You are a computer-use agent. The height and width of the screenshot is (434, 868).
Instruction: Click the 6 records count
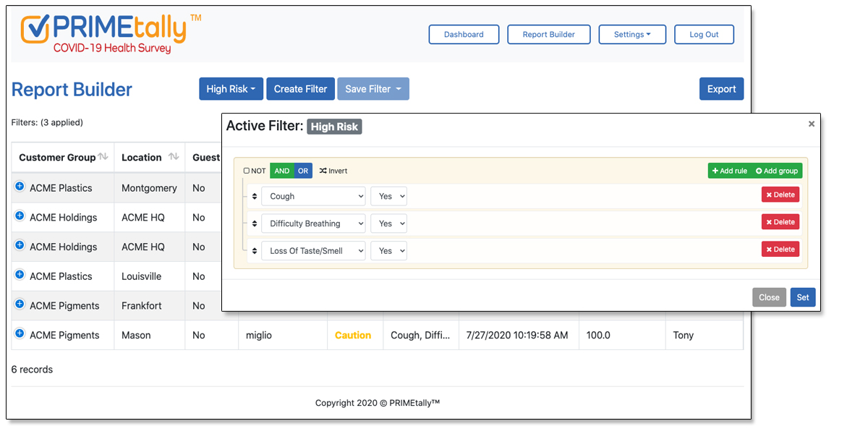[32, 370]
